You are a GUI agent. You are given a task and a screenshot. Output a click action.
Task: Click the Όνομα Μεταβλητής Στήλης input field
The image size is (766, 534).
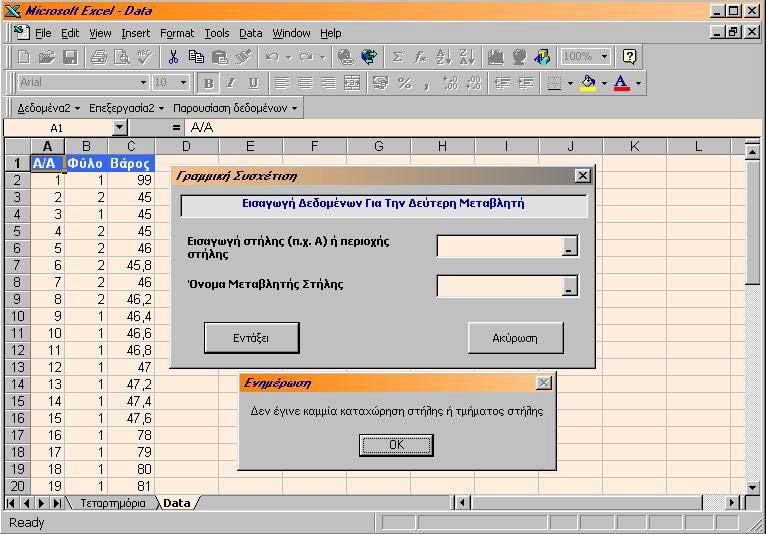click(x=500, y=286)
